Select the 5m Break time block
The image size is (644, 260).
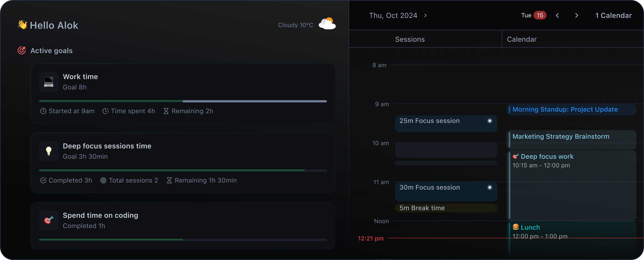[446, 208]
